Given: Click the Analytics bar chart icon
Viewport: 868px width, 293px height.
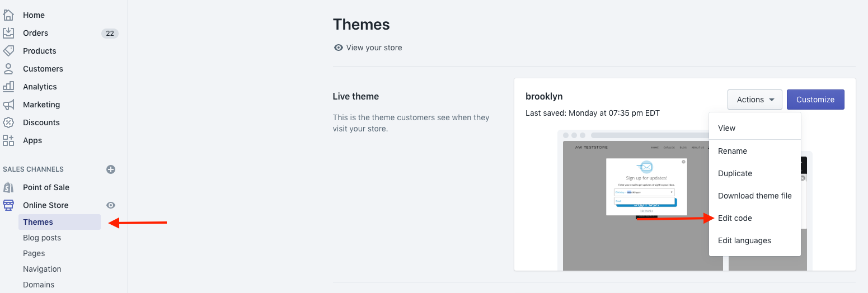Looking at the screenshot, I should pos(8,87).
